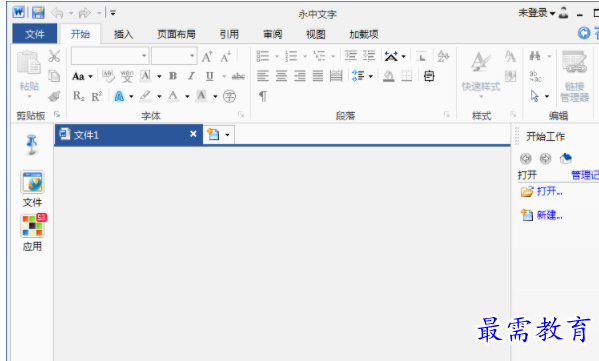The image size is (599, 361).
Task: Align text right
Action: (300, 76)
